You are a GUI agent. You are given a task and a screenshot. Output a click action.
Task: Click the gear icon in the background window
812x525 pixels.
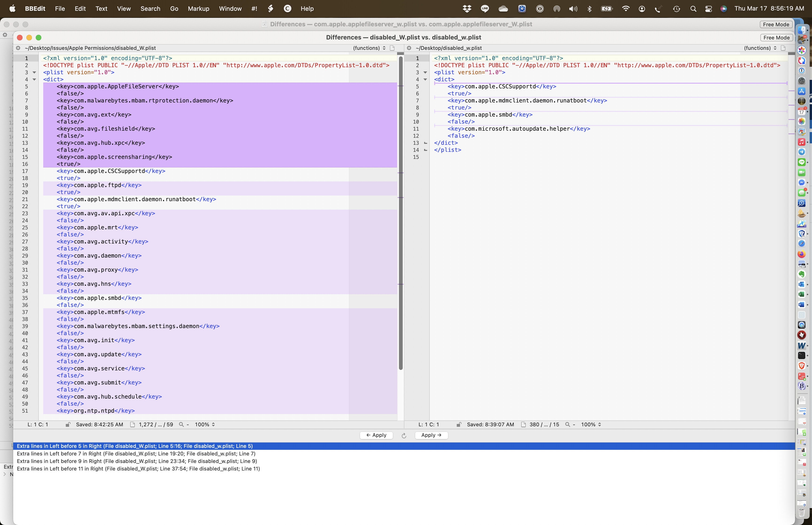[5, 35]
